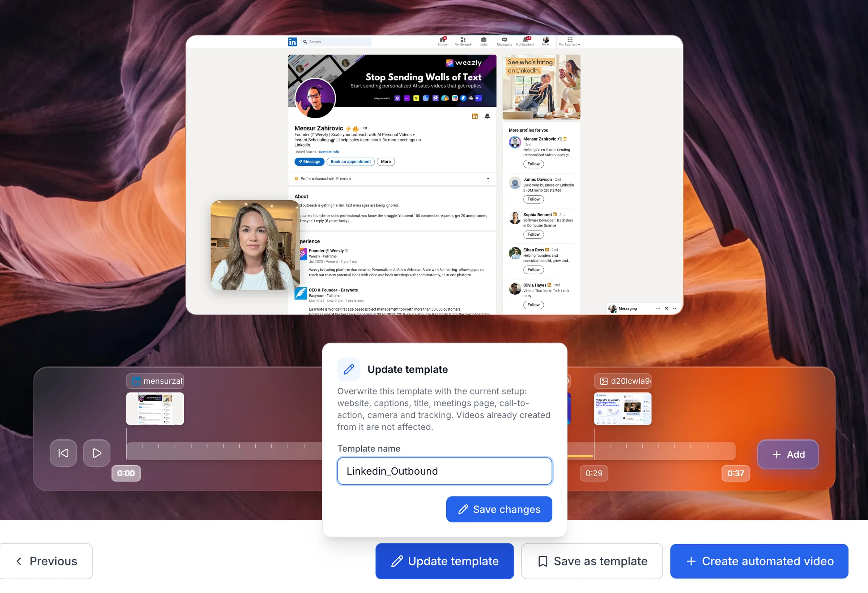Select the mensurzah clip thumbnail
Screen dimensions: 868x593
(155, 409)
